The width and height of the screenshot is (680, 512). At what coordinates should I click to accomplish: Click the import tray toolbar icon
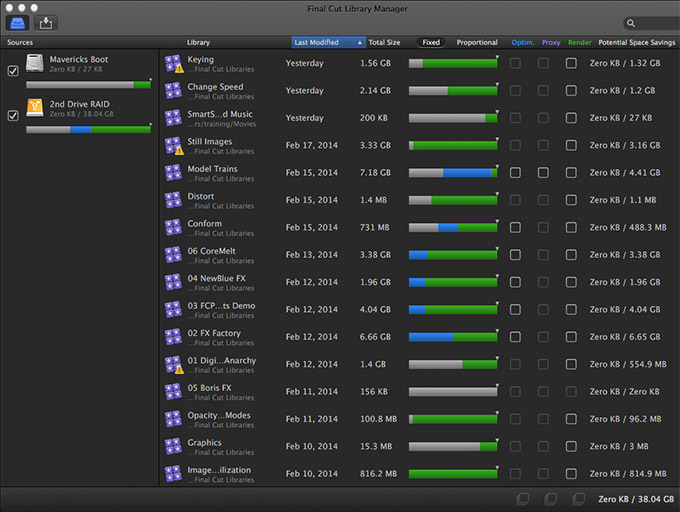[46, 22]
